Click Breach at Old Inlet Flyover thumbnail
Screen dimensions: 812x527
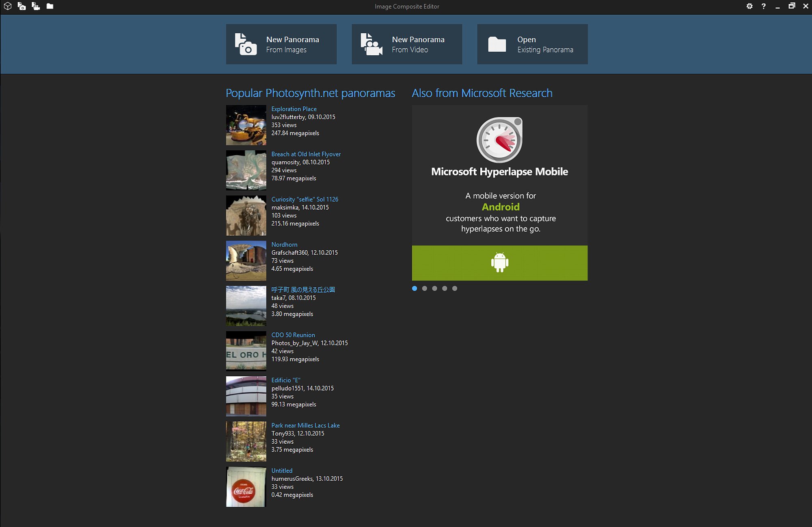coord(246,170)
